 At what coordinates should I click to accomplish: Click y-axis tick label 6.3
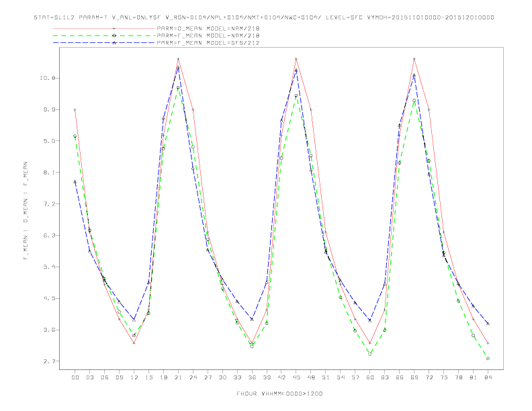pos(49,235)
